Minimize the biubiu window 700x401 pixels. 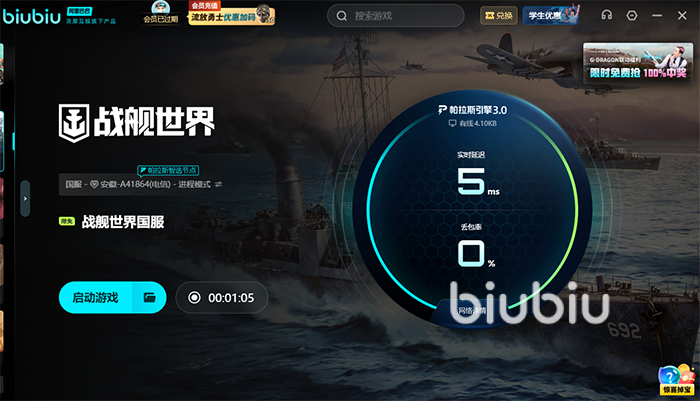point(657,16)
